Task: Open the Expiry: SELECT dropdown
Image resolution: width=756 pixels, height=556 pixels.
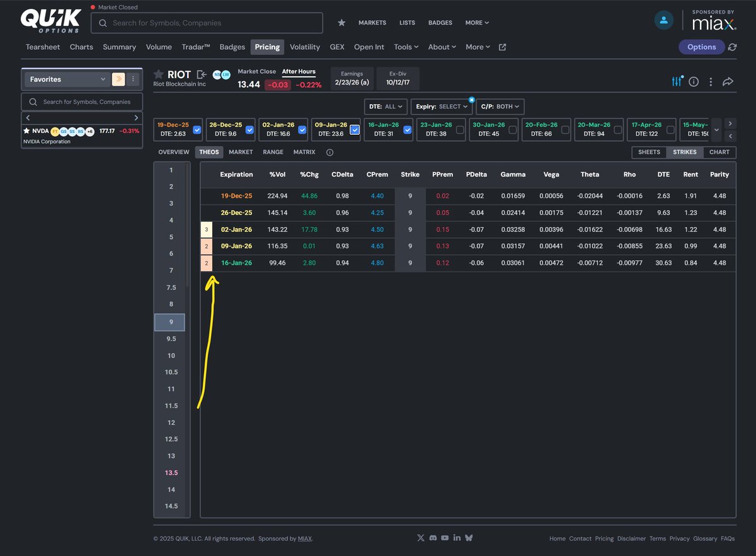Action: point(442,107)
